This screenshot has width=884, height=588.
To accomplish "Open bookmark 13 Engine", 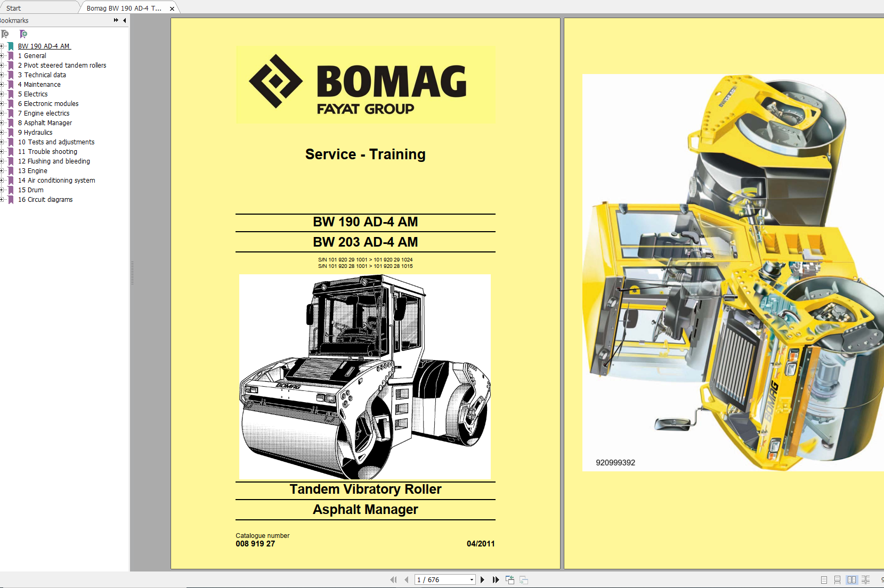I will point(33,171).
